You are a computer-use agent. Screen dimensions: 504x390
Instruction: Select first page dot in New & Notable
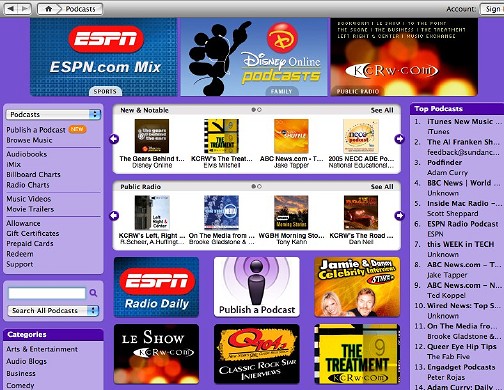point(254,110)
